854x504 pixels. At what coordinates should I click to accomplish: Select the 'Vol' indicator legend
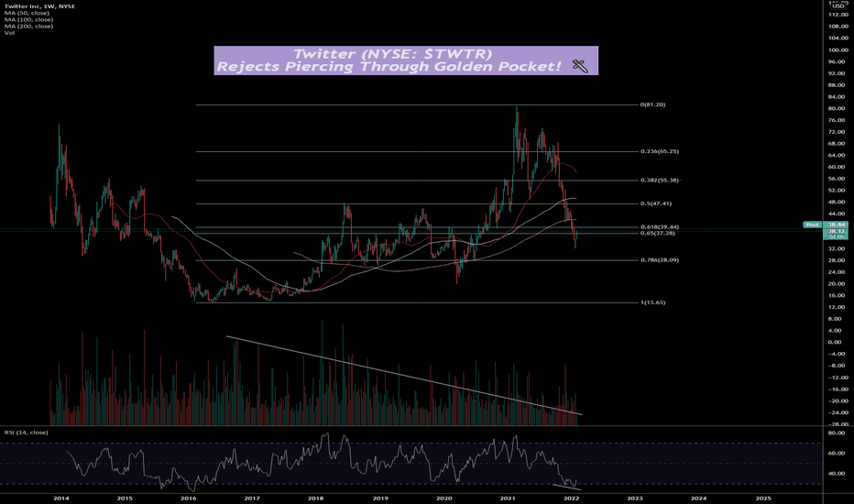coord(9,33)
